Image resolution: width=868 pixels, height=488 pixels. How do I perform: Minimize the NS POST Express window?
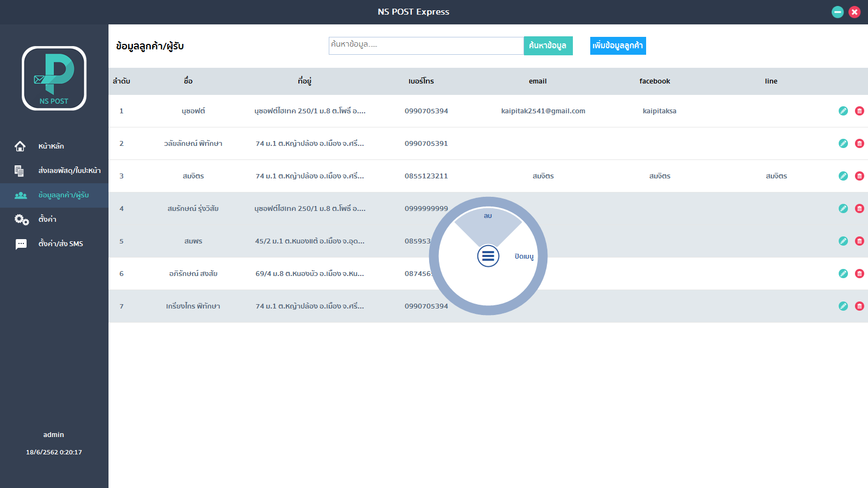pyautogui.click(x=838, y=12)
